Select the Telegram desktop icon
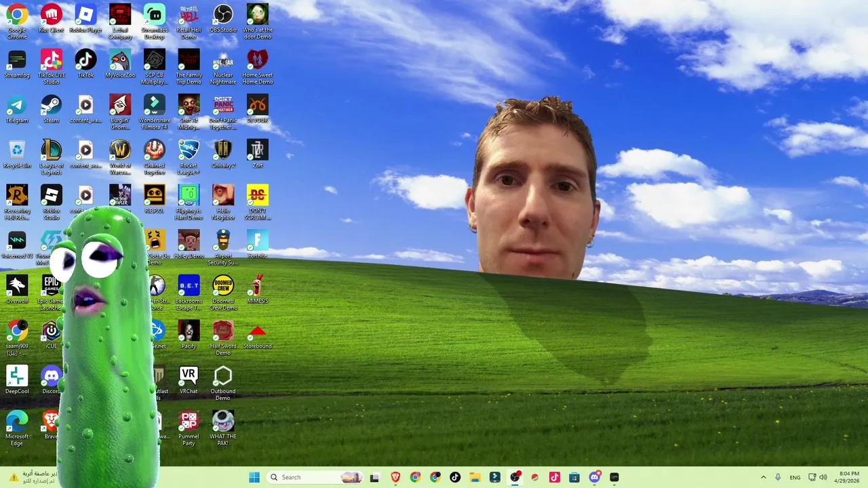The width and height of the screenshot is (868, 488). (x=17, y=109)
